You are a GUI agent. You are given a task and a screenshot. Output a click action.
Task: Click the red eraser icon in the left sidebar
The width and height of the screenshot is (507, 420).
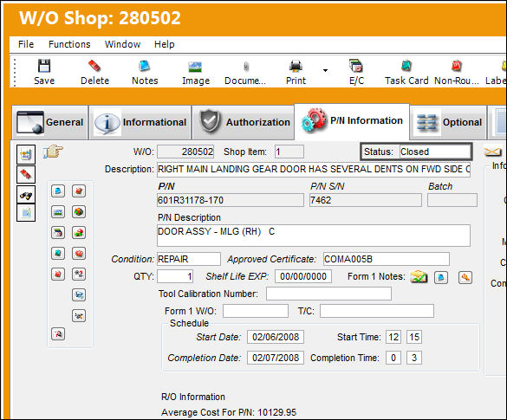[26, 174]
